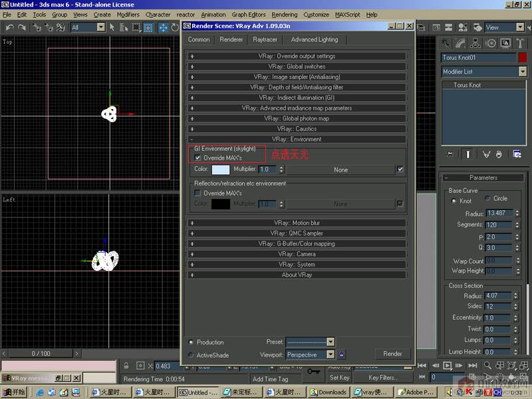Screen dimensions: 532x399
Task: Click the Pin Stack icon
Action: [x=450, y=154]
